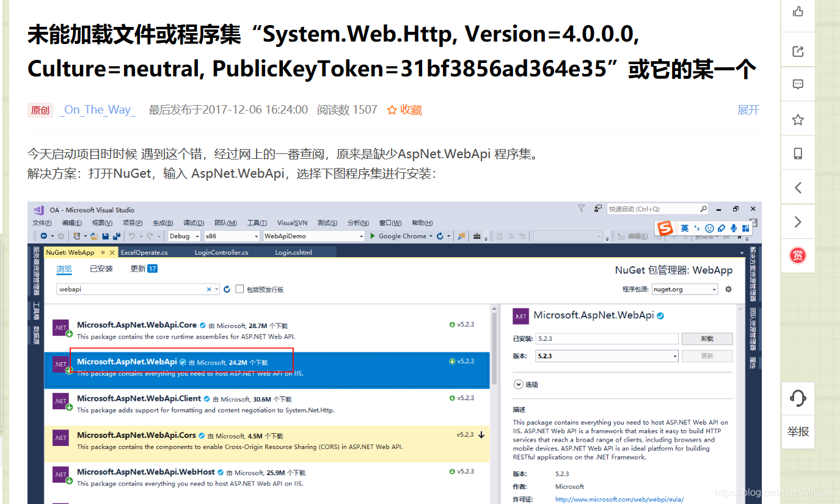This screenshot has width=840, height=504.
Task: Click the navigate backward arrow in VS toolbar
Action: coord(43,236)
